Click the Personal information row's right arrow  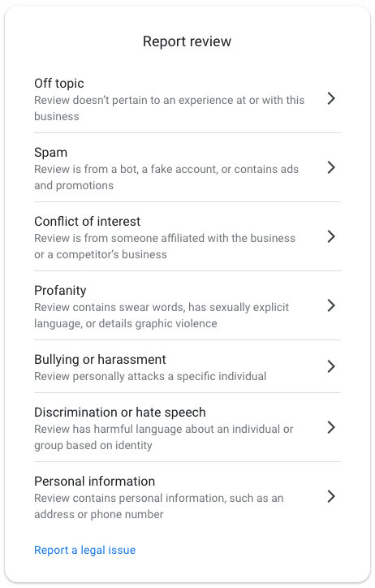point(331,496)
